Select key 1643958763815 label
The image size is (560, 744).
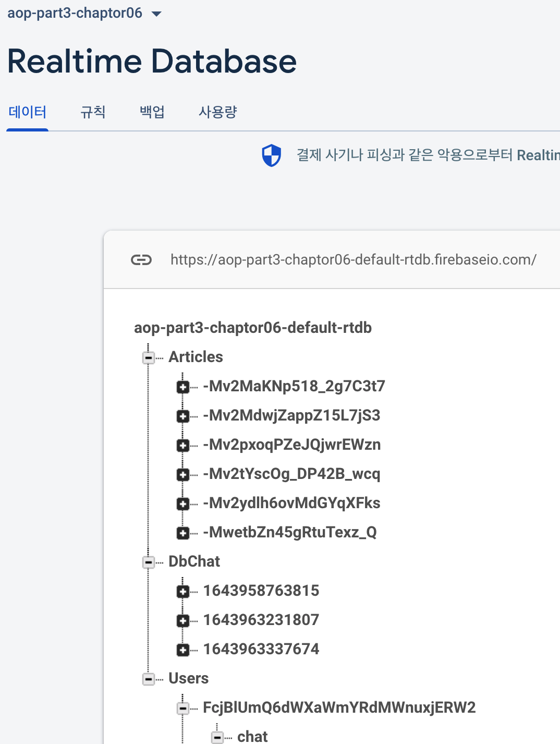(261, 591)
